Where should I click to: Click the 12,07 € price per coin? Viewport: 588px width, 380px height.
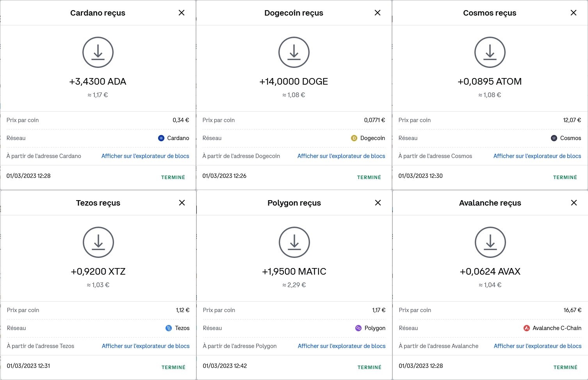point(572,120)
